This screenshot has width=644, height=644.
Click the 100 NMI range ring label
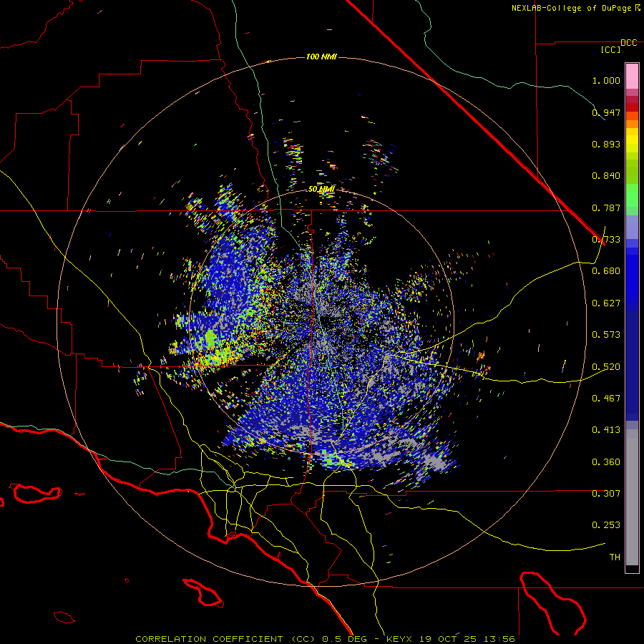321,57
